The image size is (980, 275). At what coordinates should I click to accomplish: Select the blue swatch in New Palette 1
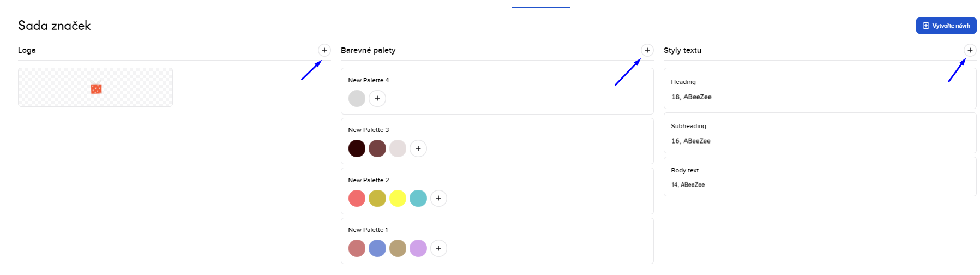pos(377,248)
